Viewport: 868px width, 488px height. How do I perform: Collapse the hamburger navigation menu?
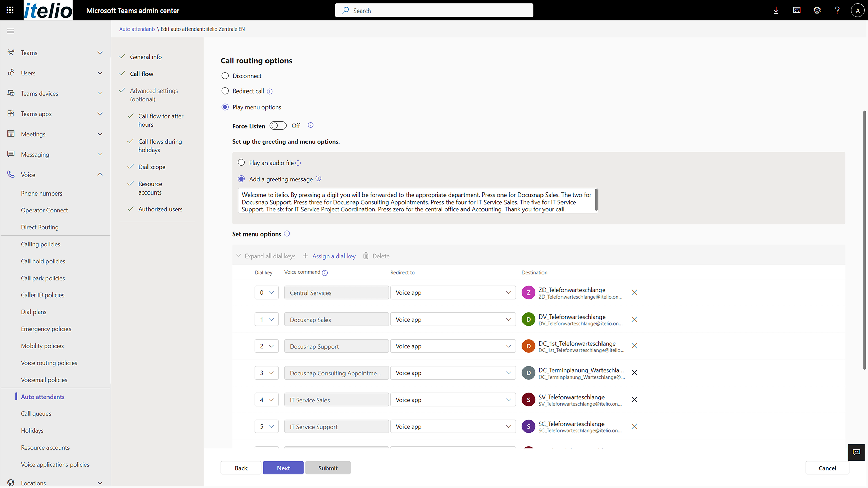(x=11, y=31)
